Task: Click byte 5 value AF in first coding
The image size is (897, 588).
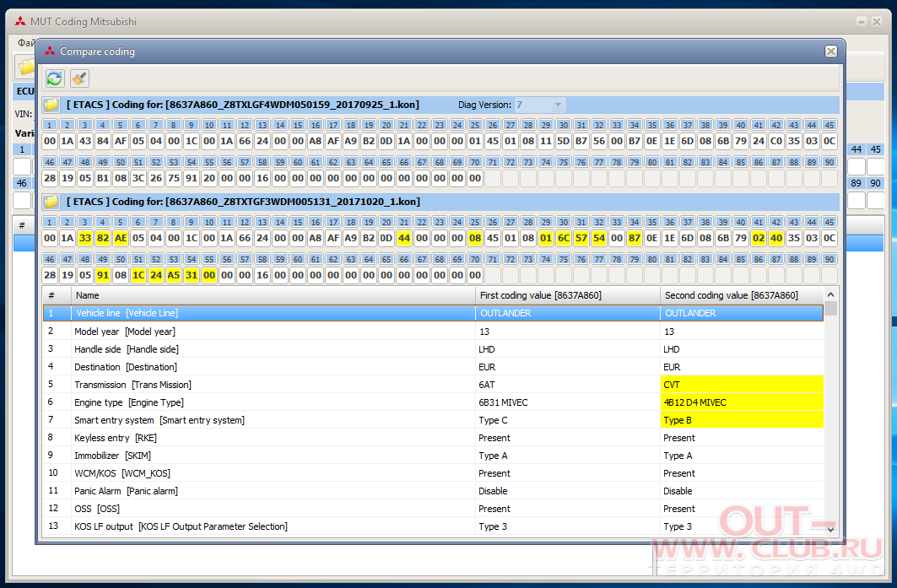Action: click(x=121, y=141)
